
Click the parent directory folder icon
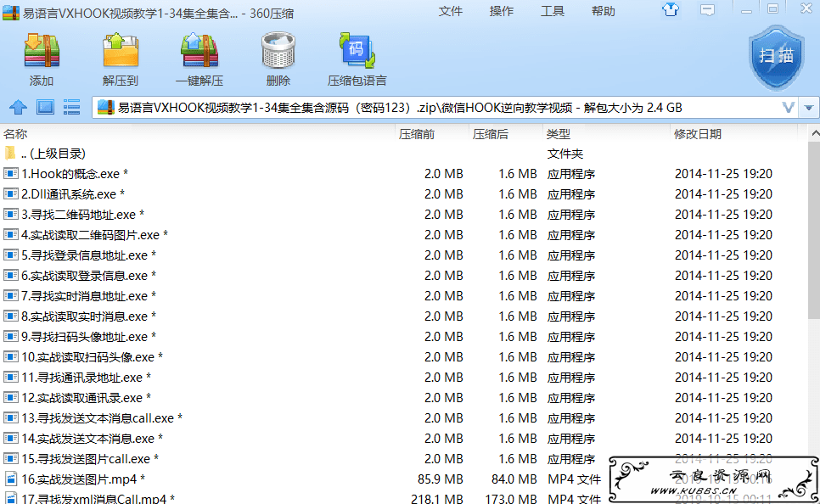click(x=10, y=154)
